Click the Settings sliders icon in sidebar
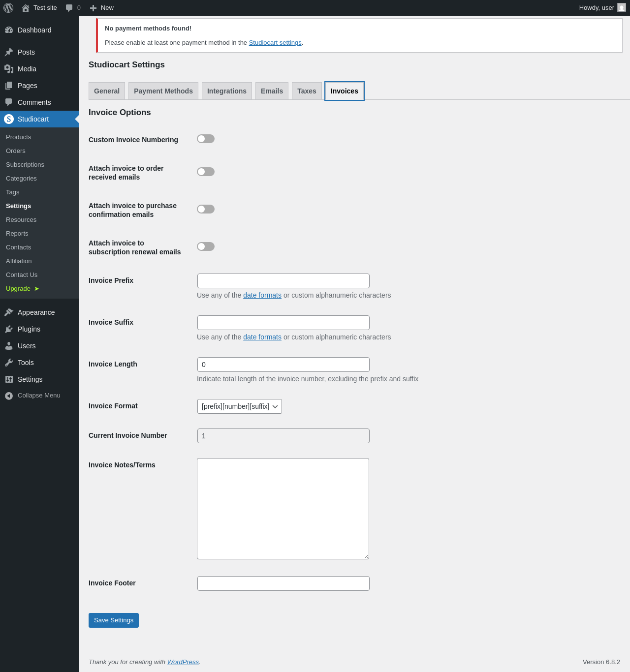630x672 pixels. click(9, 379)
